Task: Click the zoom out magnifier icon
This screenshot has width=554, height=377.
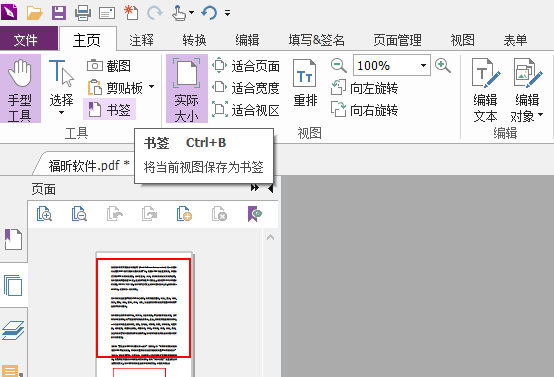Action: point(338,66)
